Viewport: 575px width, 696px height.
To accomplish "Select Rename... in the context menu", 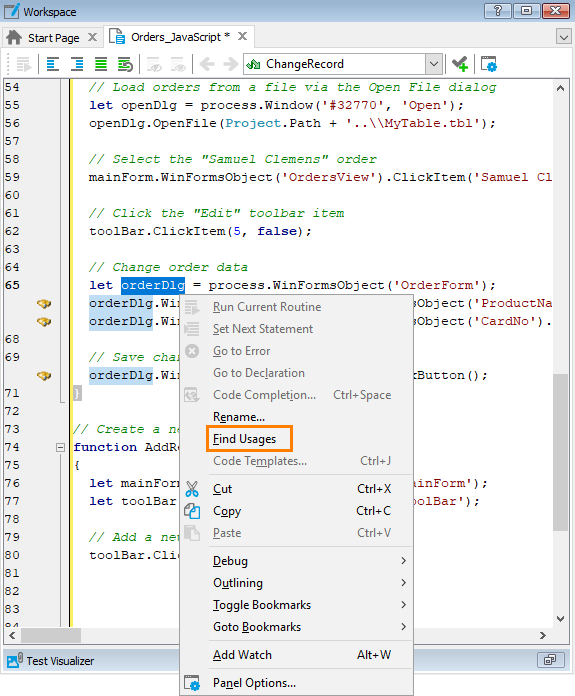I will pyautogui.click(x=239, y=417).
